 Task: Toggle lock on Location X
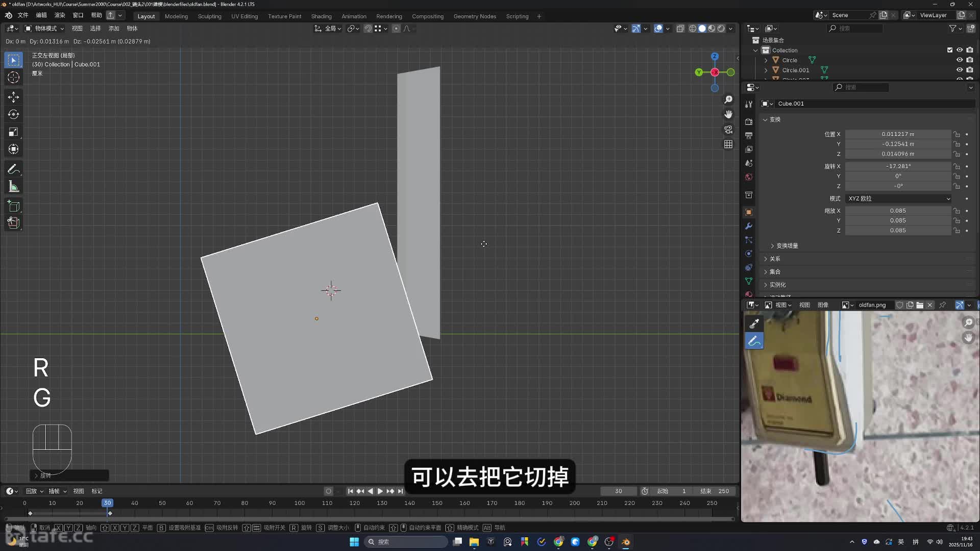(x=957, y=134)
